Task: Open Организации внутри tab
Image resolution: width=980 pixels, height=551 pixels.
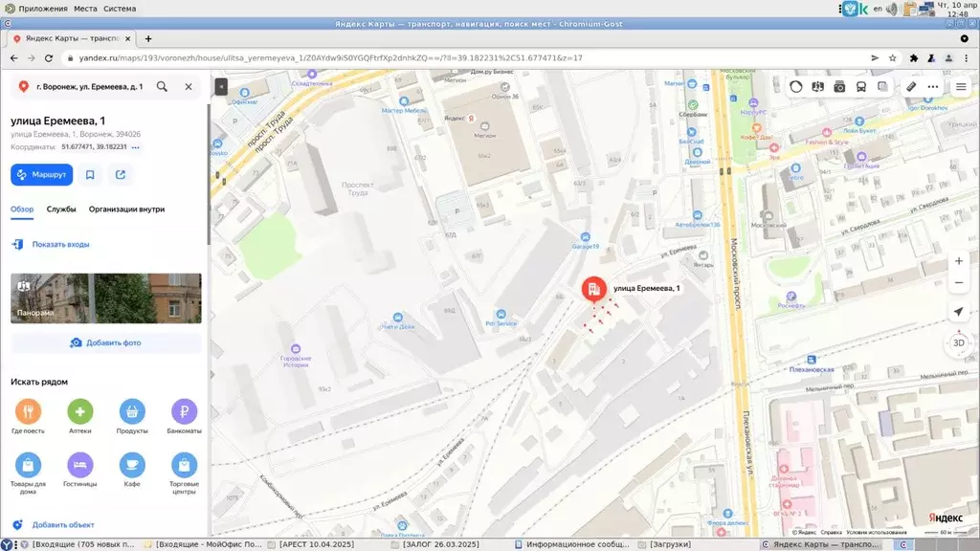Action: point(127,209)
